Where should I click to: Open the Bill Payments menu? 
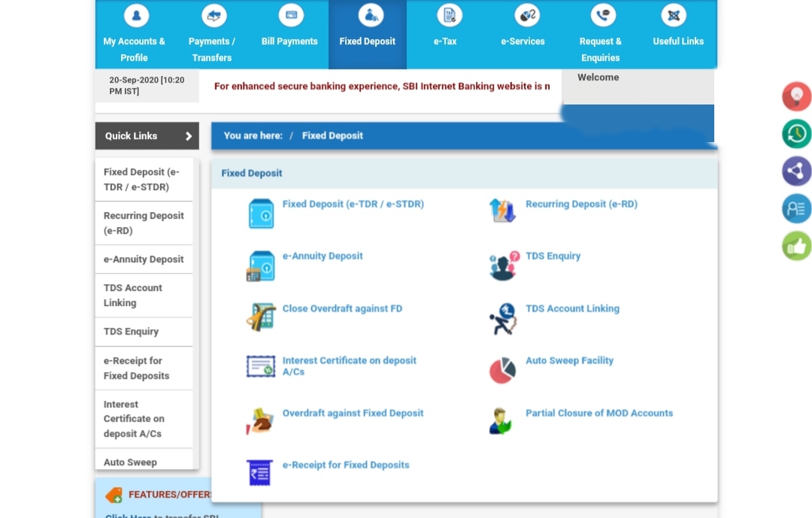click(x=289, y=41)
